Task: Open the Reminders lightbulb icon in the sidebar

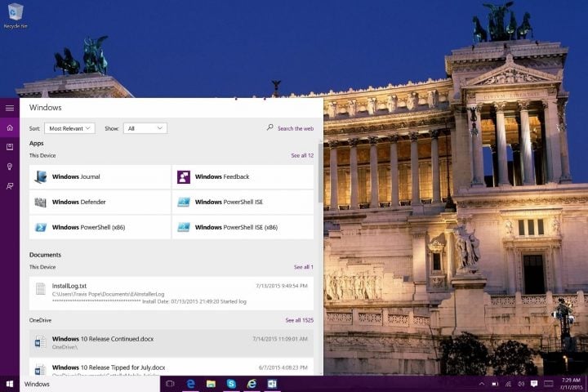Action: pos(10,167)
